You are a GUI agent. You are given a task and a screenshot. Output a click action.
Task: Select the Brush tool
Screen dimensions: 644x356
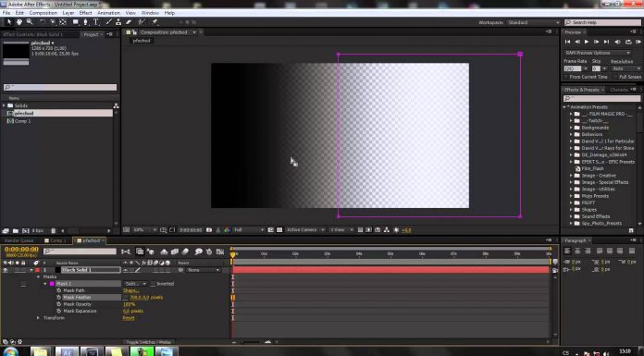point(109,22)
